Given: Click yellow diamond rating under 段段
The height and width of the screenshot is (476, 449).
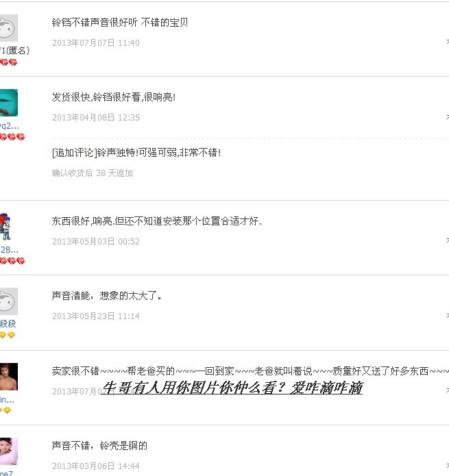Looking at the screenshot, I should tap(8, 335).
